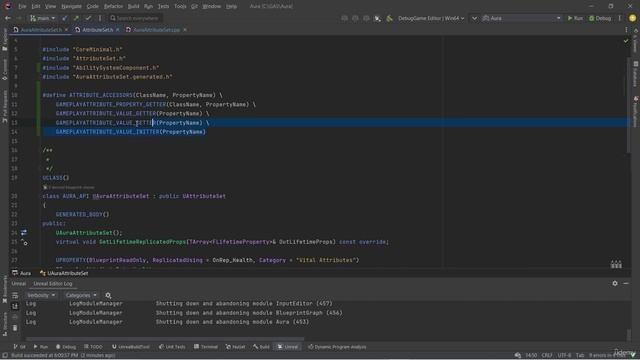
Task: Switch to the Unreal Editor Log tab
Action: (53, 283)
